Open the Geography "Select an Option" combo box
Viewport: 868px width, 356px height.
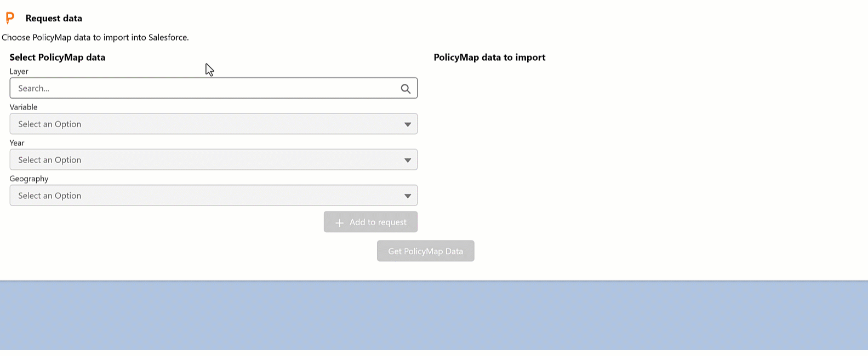tap(203, 196)
